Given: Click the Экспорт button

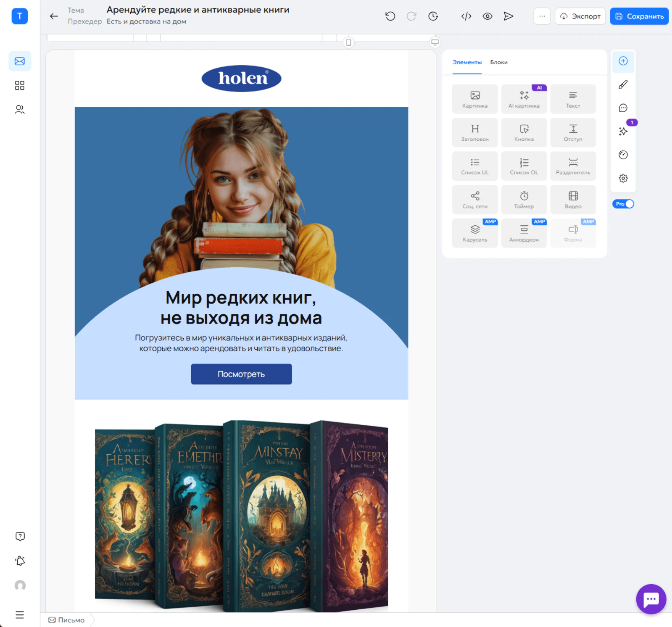Looking at the screenshot, I should click(580, 16).
